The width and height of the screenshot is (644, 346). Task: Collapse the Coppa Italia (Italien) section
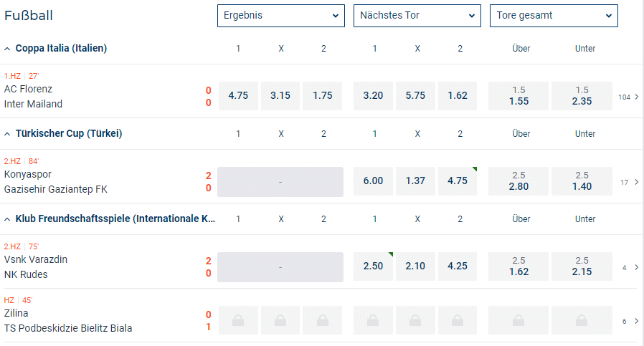pos(7,49)
